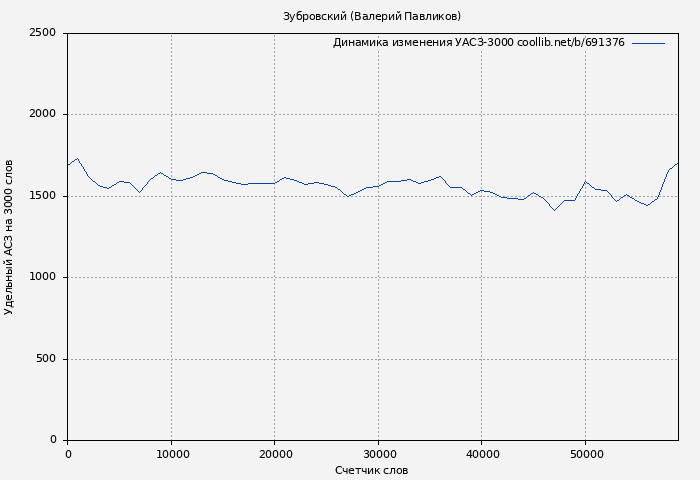Click the 10000 tick label on x-axis
The width and height of the screenshot is (700, 480).
[171, 454]
